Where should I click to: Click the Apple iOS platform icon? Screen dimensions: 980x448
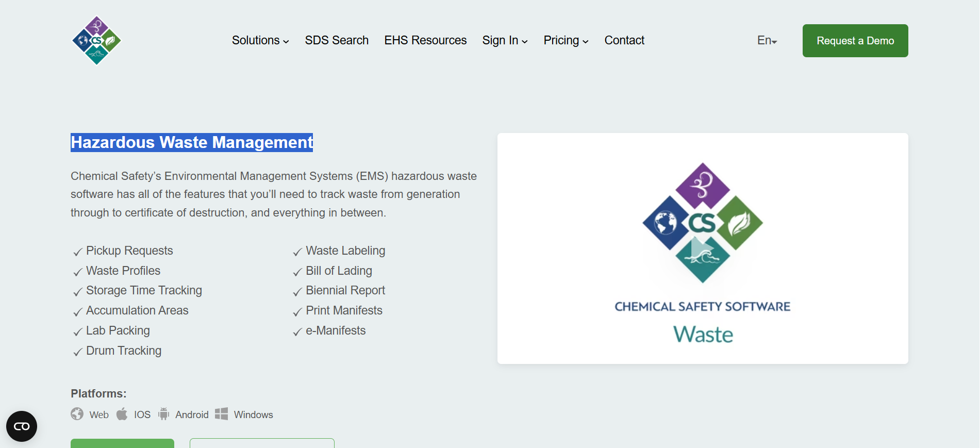tap(122, 414)
